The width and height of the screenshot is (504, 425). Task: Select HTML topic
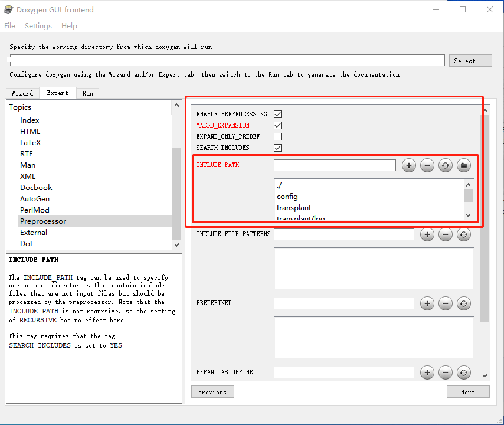point(30,132)
